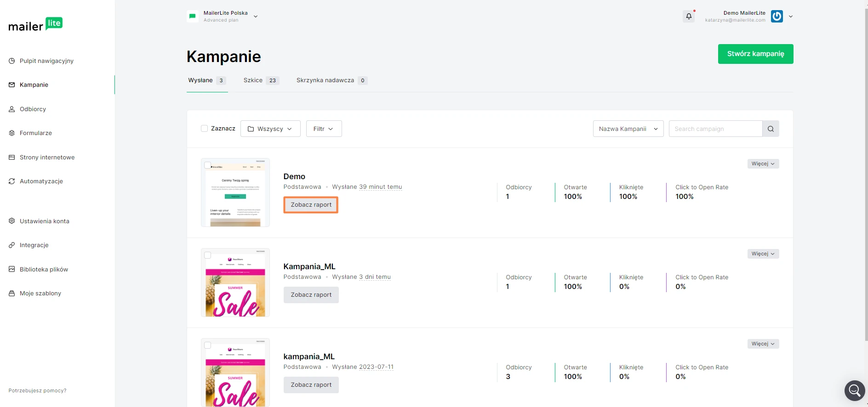
Task: Click the Demo MailerLite profile avatar
Action: [777, 17]
